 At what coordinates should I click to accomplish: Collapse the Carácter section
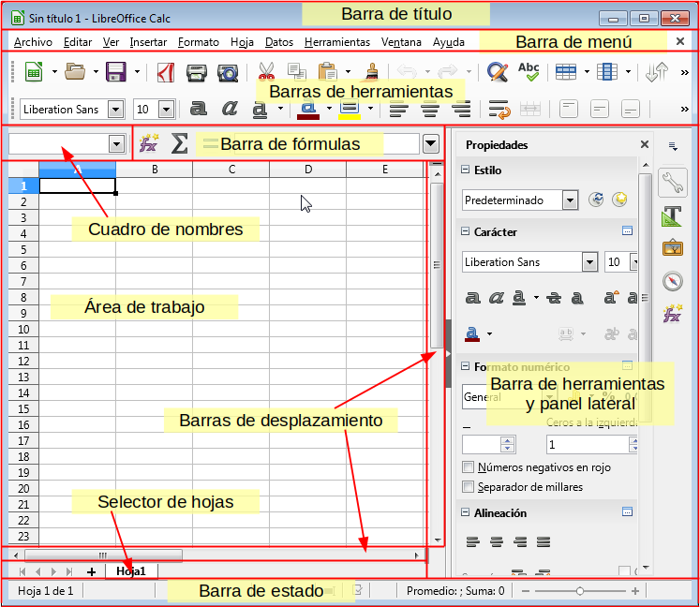point(465,231)
